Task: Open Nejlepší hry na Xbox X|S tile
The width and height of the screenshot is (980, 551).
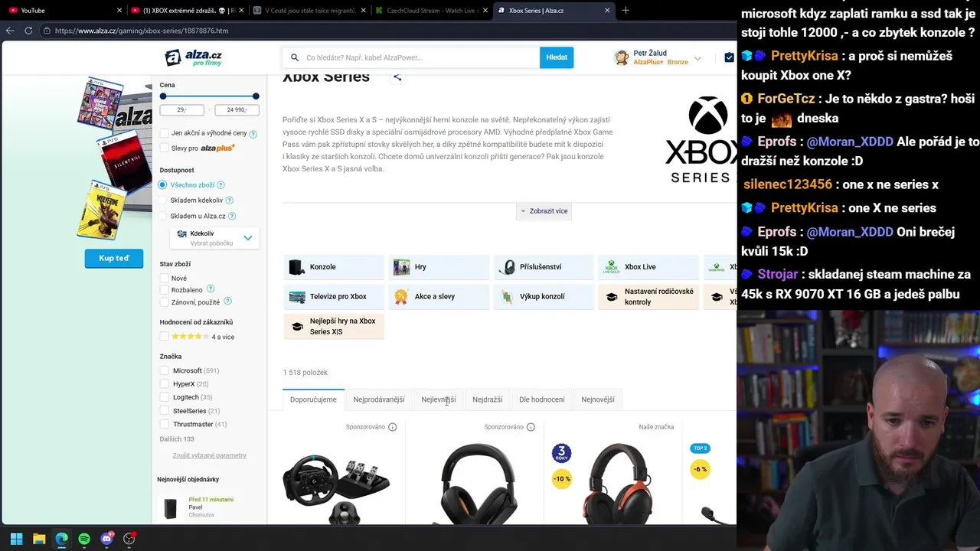Action: (x=334, y=327)
